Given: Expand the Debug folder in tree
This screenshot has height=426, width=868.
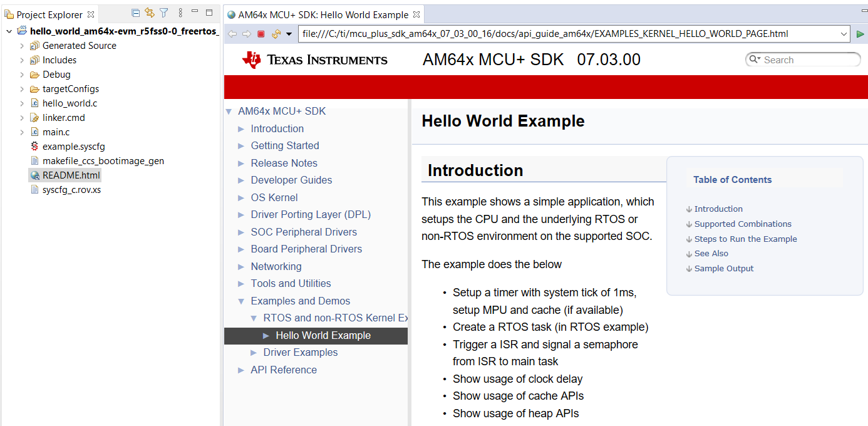Looking at the screenshot, I should (x=22, y=75).
